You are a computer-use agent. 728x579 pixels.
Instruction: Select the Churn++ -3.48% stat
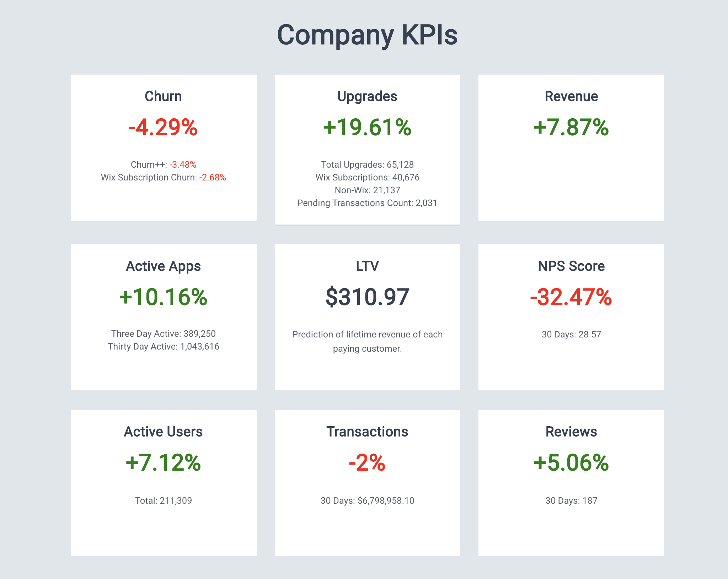tap(164, 164)
